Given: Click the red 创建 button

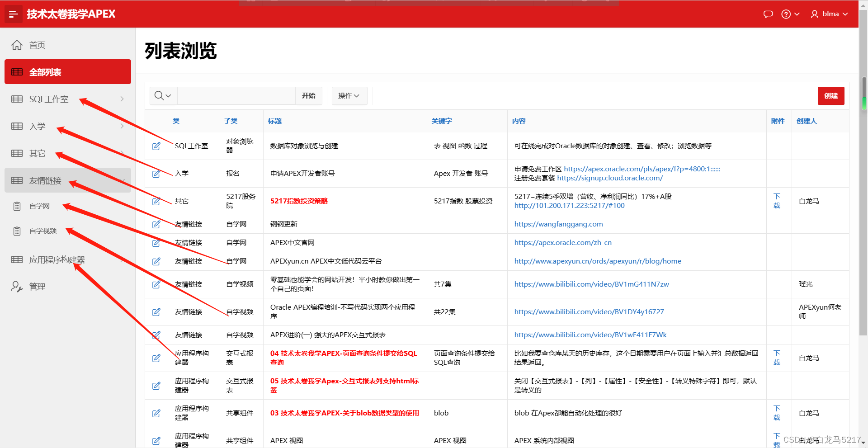Looking at the screenshot, I should tap(831, 96).
